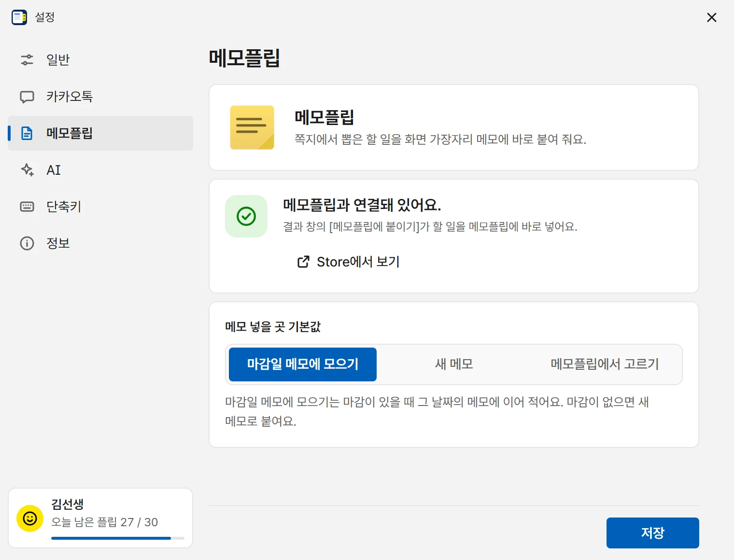
Task: Click the external link icon beside Store에서 보기
Action: [x=303, y=262]
